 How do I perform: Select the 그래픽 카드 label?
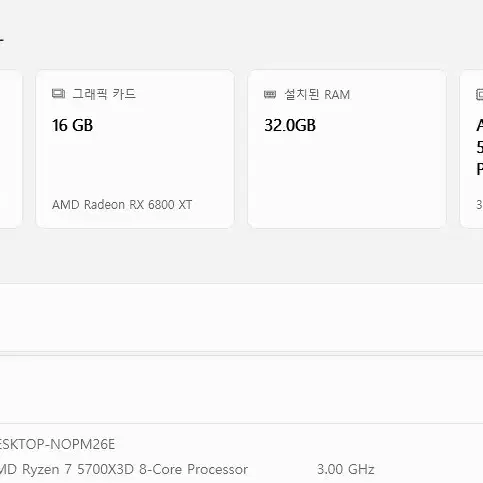(x=104, y=94)
